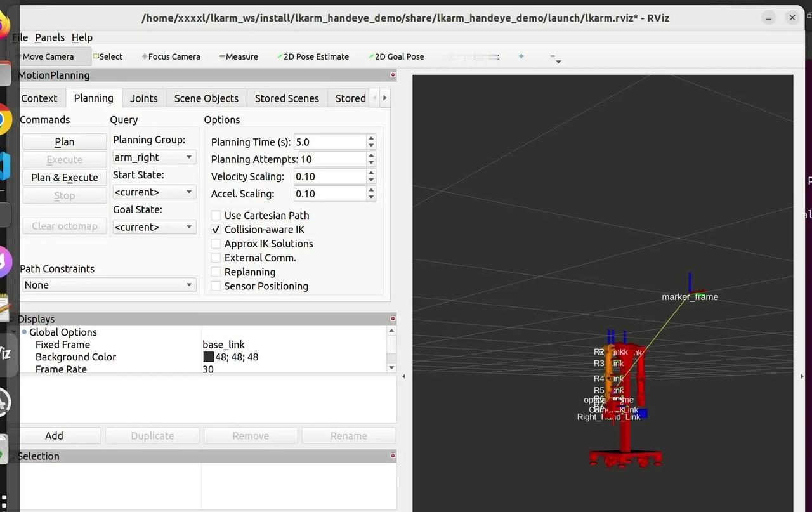
Task: Enable Use Cartesian Path
Action: pos(216,216)
